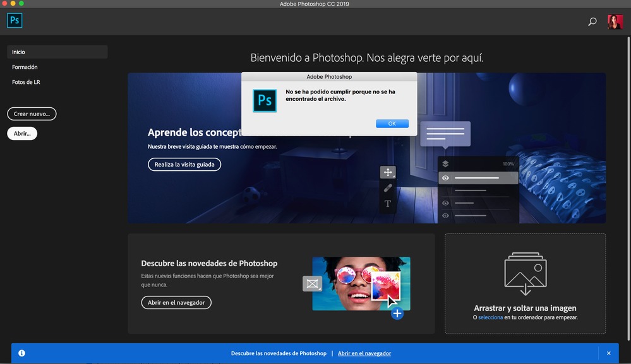Click the Bienvenido a Photoshop heading
This screenshot has width=631, height=364.
366,58
